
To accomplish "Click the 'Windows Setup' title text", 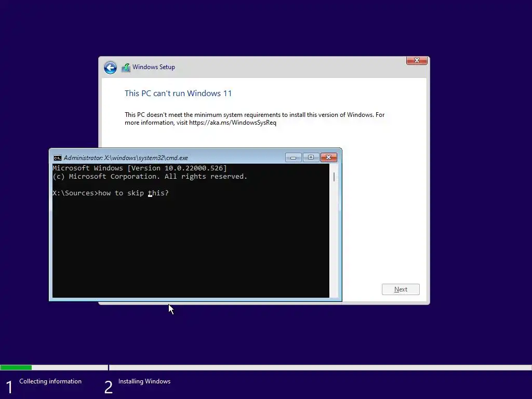I will click(154, 67).
